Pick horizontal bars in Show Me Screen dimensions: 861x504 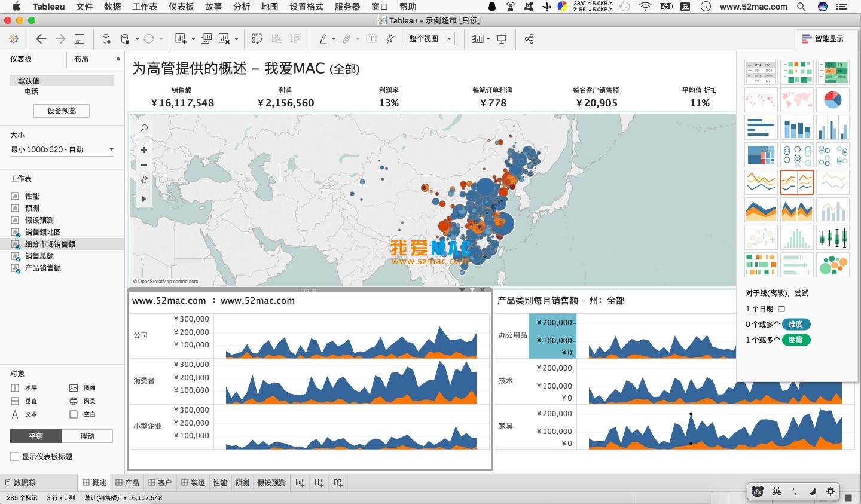coord(761,127)
